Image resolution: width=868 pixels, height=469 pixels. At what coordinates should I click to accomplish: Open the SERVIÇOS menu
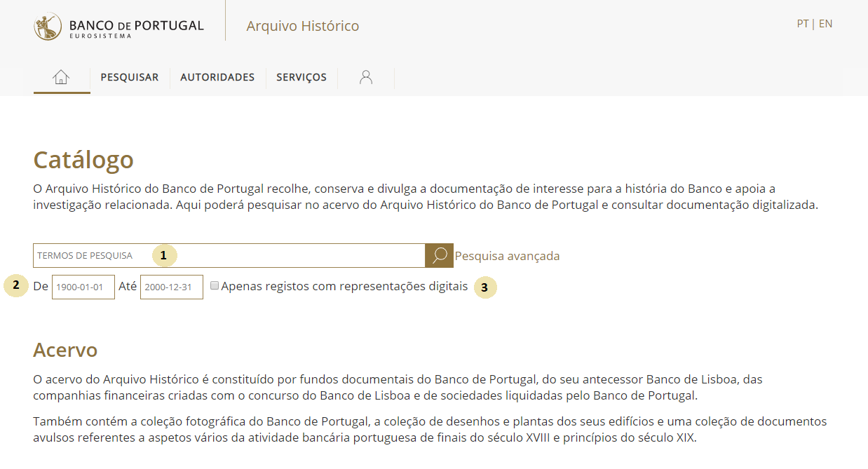coord(301,77)
